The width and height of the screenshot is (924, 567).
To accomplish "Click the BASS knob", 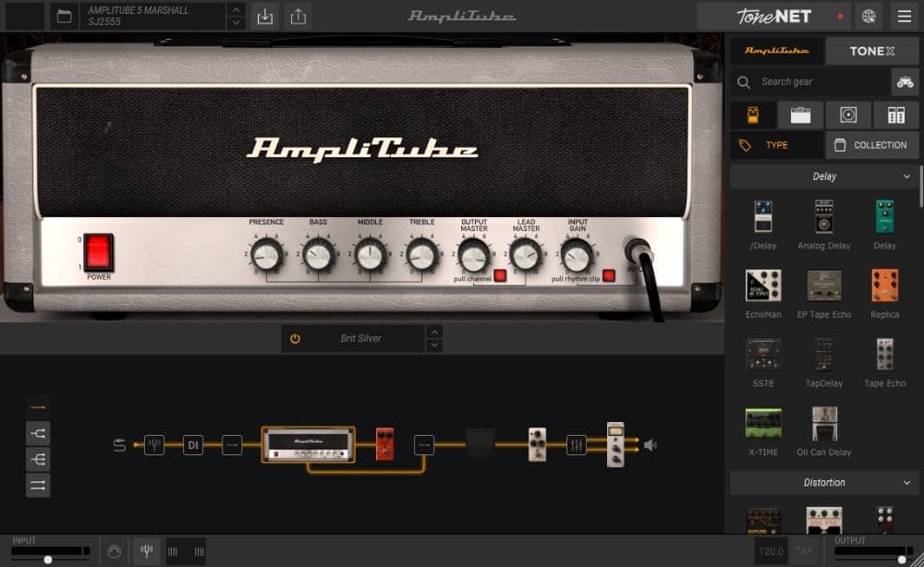I will 318,256.
